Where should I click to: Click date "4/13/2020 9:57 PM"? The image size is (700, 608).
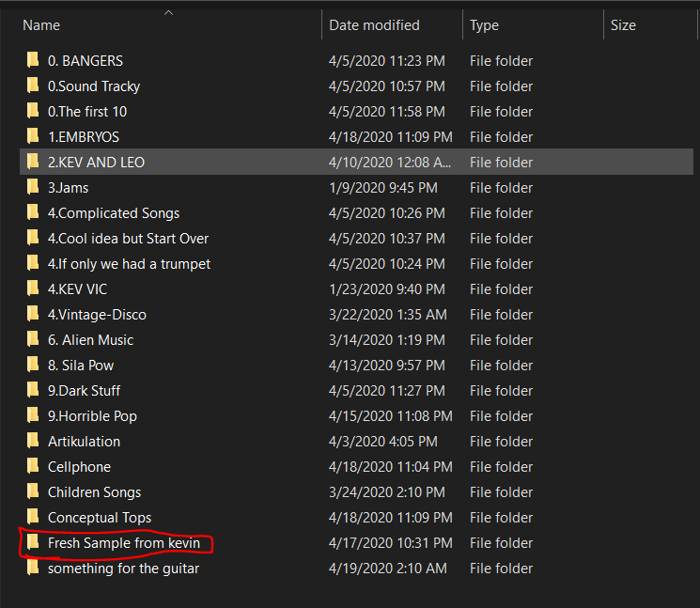(x=387, y=366)
